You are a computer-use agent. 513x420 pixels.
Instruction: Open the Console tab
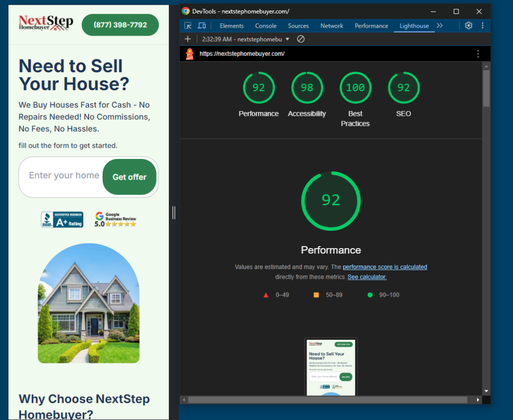pyautogui.click(x=266, y=26)
